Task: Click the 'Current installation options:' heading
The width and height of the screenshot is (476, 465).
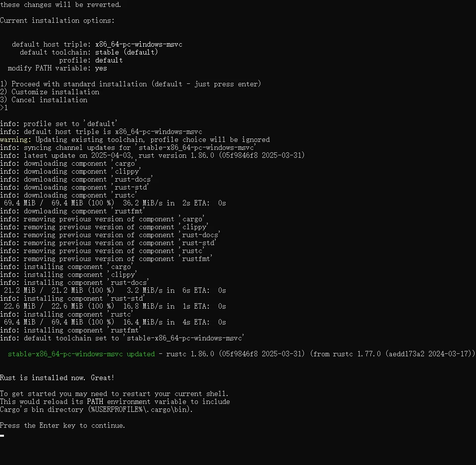Action: pos(58,20)
